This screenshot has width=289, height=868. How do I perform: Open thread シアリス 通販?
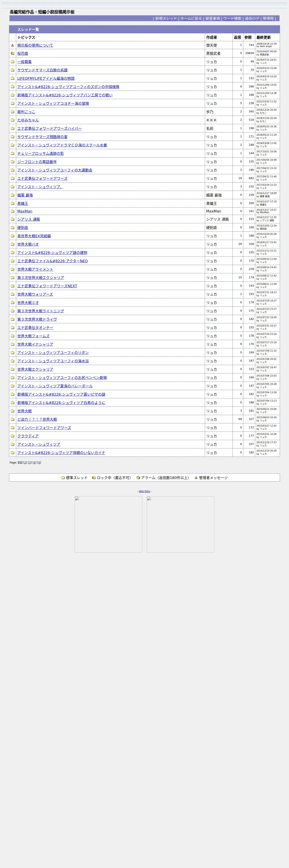29,219
